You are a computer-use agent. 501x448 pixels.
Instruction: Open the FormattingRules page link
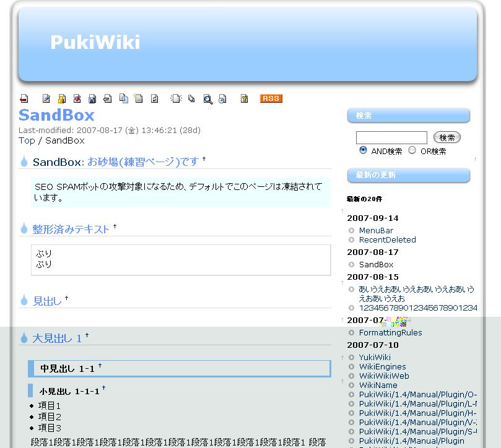point(390,332)
